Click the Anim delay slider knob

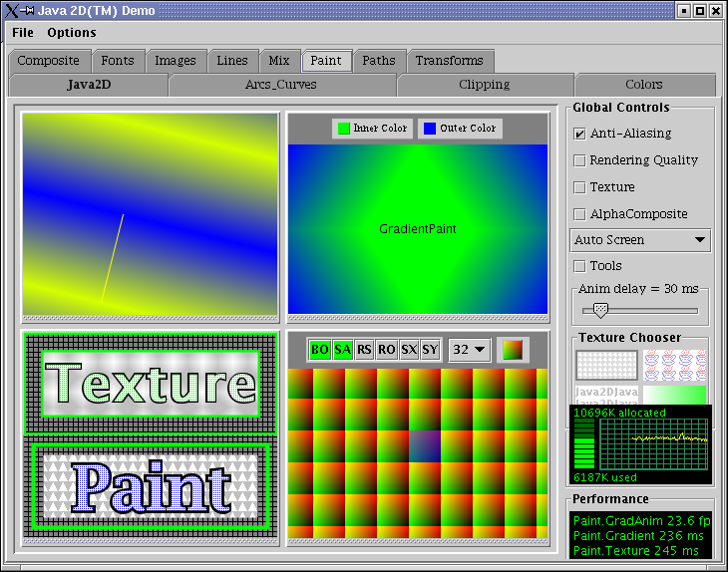[x=600, y=310]
